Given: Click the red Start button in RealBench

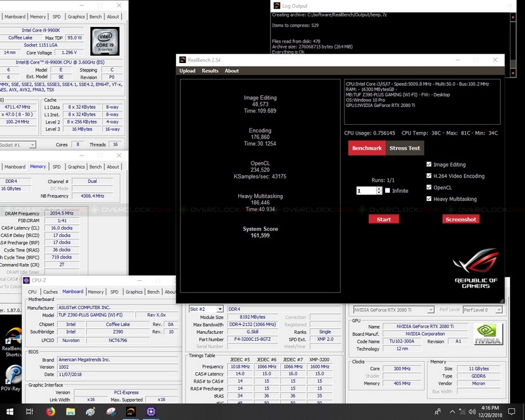Looking at the screenshot, I should (x=384, y=219).
